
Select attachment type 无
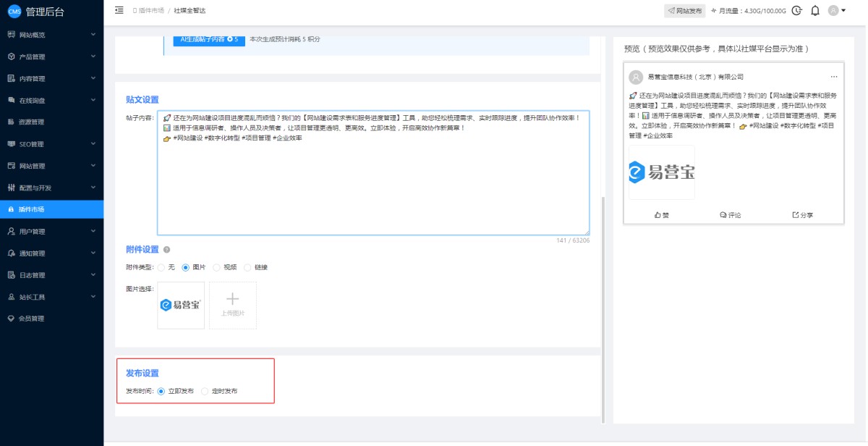coord(161,267)
